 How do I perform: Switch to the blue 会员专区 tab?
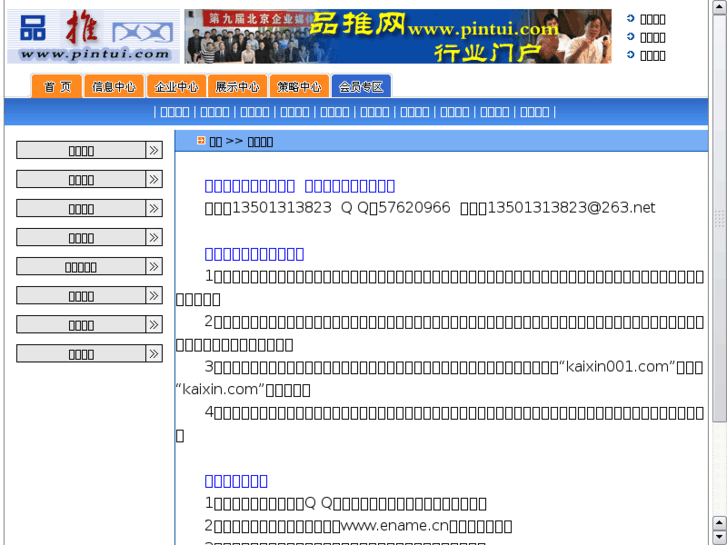tap(361, 86)
